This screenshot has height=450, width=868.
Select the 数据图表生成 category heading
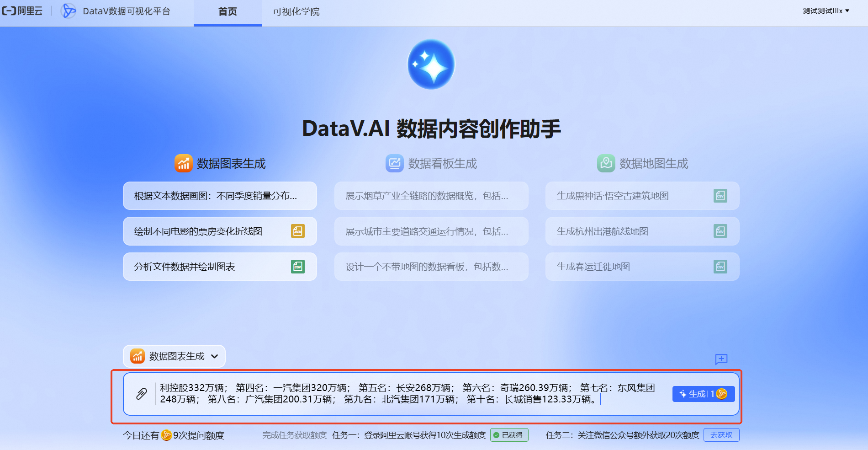click(x=220, y=163)
